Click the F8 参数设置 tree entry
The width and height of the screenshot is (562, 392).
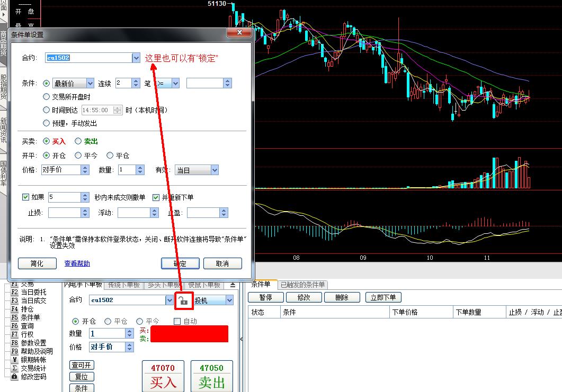click(33, 343)
